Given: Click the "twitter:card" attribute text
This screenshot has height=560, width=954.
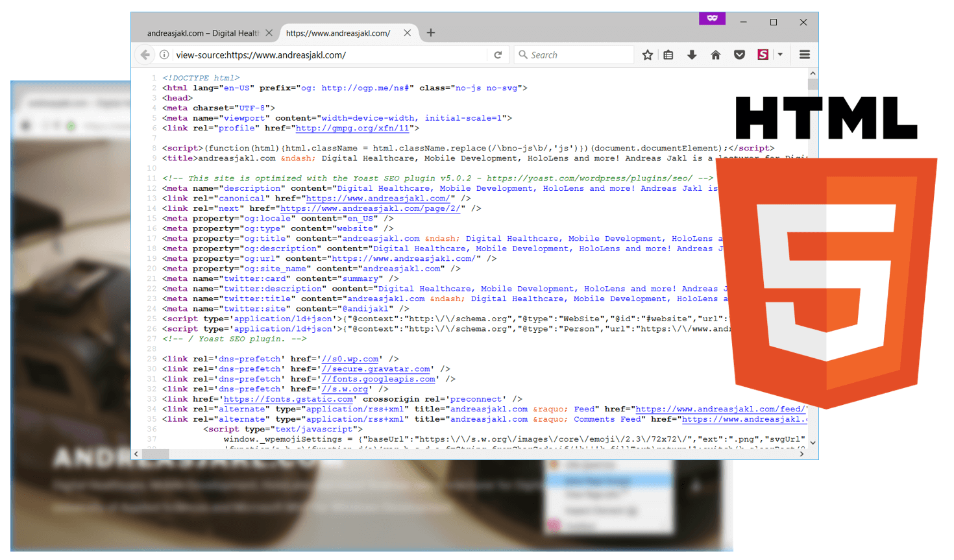Looking at the screenshot, I should point(255,279).
